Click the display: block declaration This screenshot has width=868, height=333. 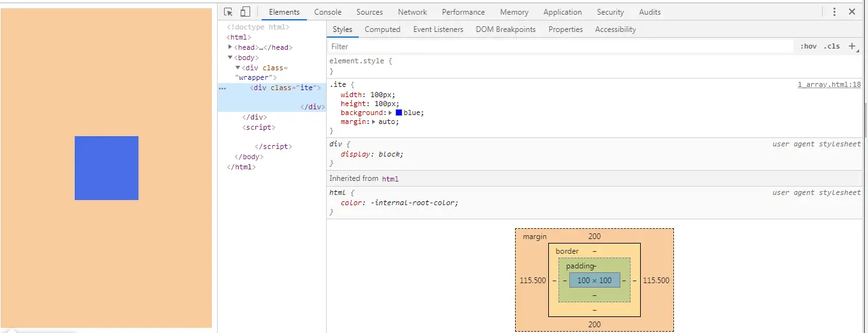point(372,154)
